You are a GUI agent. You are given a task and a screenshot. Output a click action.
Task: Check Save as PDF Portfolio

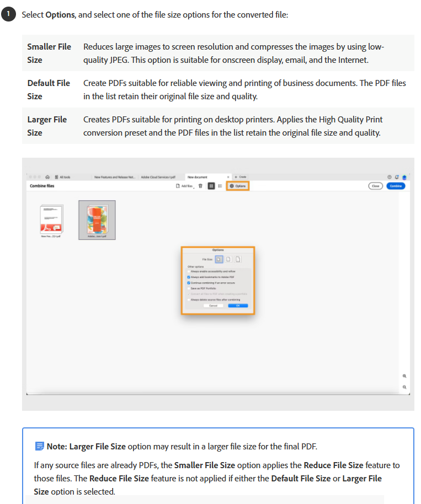point(189,288)
